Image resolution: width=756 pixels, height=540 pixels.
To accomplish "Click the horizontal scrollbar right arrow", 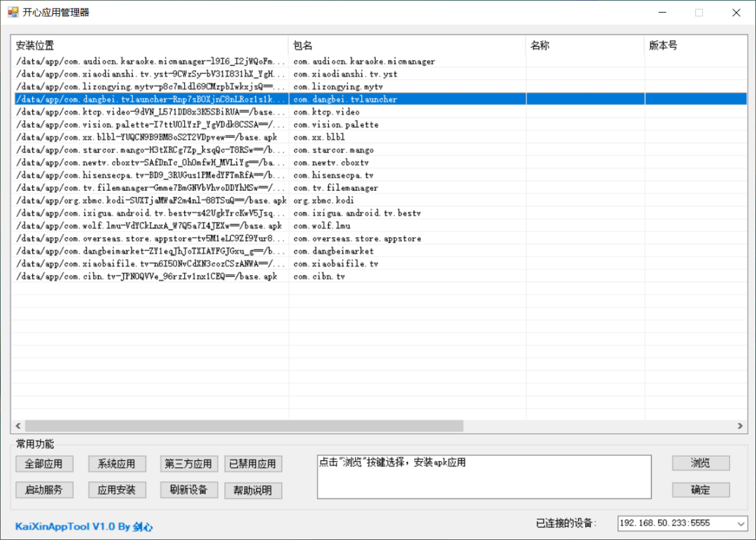I will pyautogui.click(x=740, y=426).
